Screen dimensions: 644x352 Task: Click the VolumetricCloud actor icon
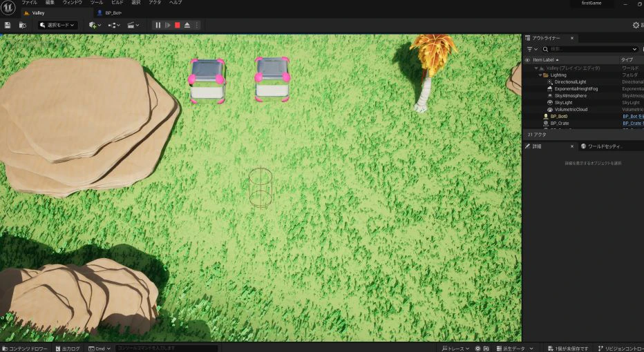[x=550, y=110]
